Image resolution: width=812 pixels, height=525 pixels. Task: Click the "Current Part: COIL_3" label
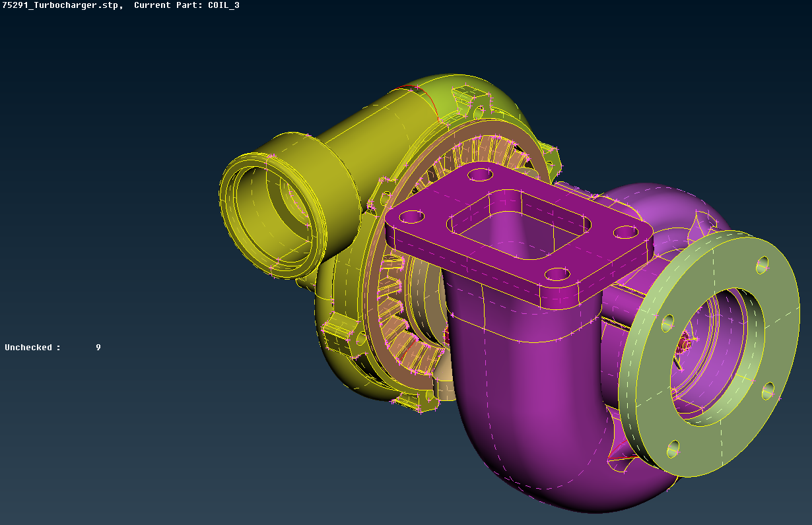click(x=187, y=5)
